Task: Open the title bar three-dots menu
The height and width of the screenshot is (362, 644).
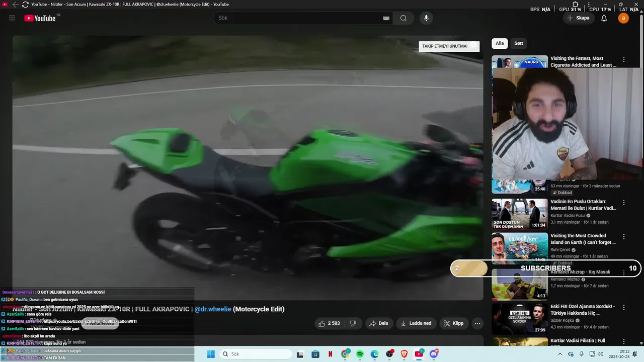Action: point(589,5)
